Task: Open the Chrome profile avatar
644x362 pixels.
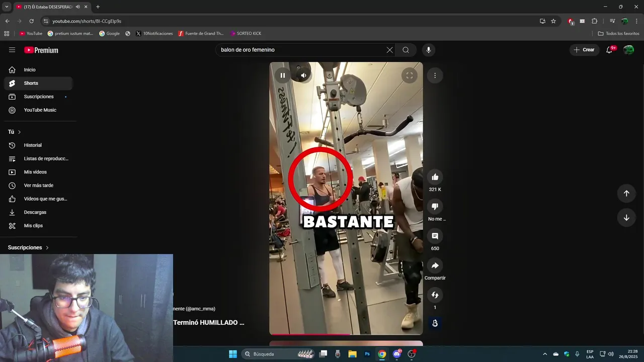Action: pos(624,21)
